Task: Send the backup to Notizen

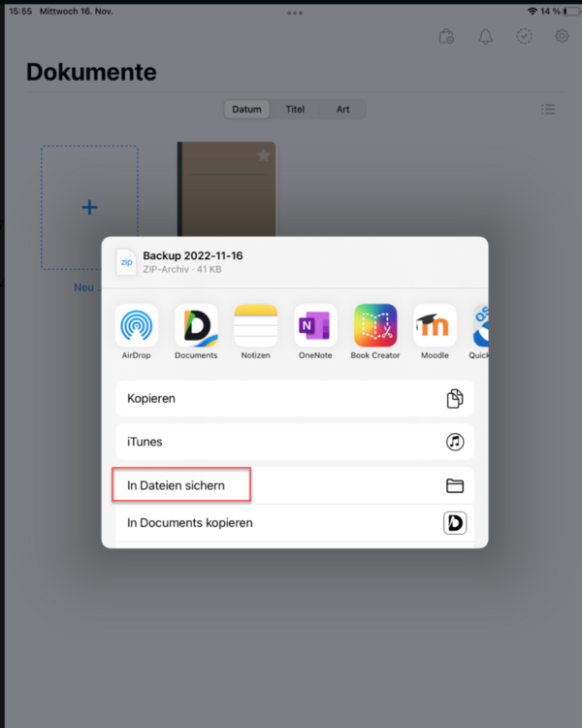Action: click(256, 325)
